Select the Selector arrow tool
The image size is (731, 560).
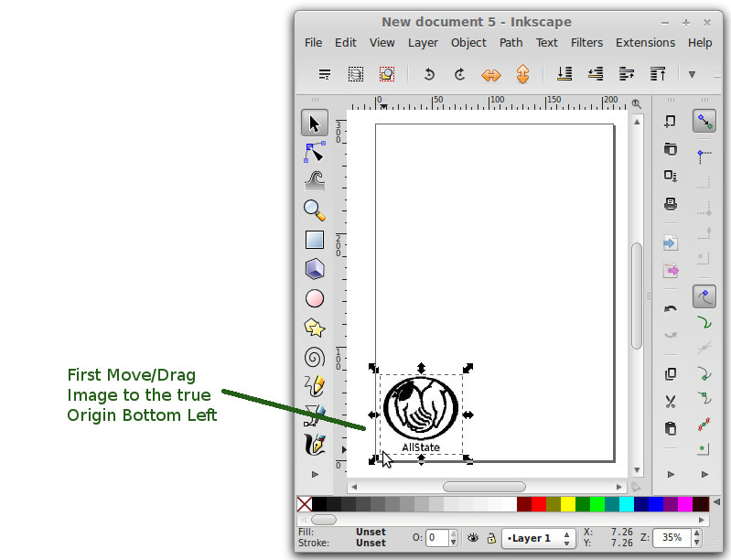pos(314,124)
